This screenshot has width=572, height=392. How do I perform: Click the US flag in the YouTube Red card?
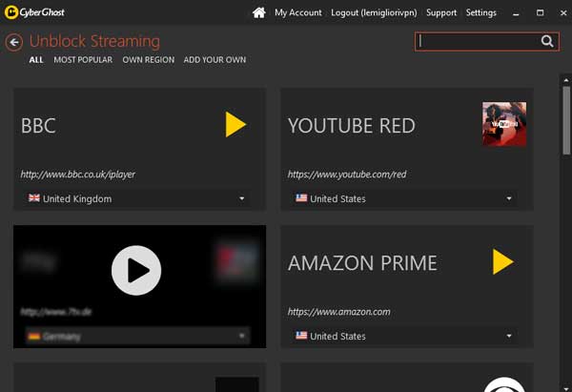point(301,198)
